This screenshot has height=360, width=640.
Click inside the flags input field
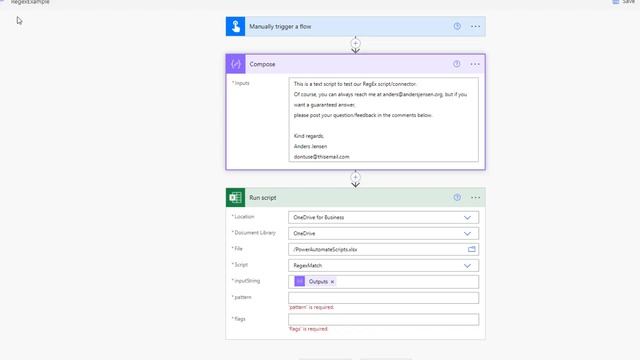[x=384, y=319]
